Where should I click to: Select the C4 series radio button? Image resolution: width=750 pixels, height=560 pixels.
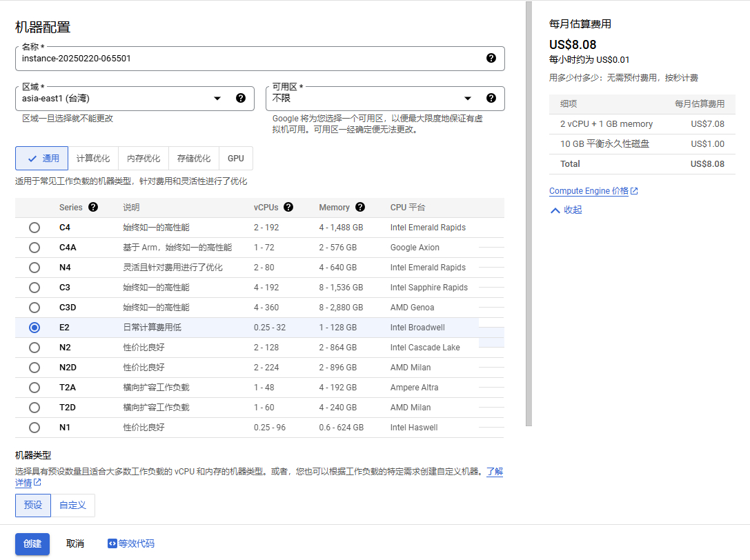coord(34,228)
